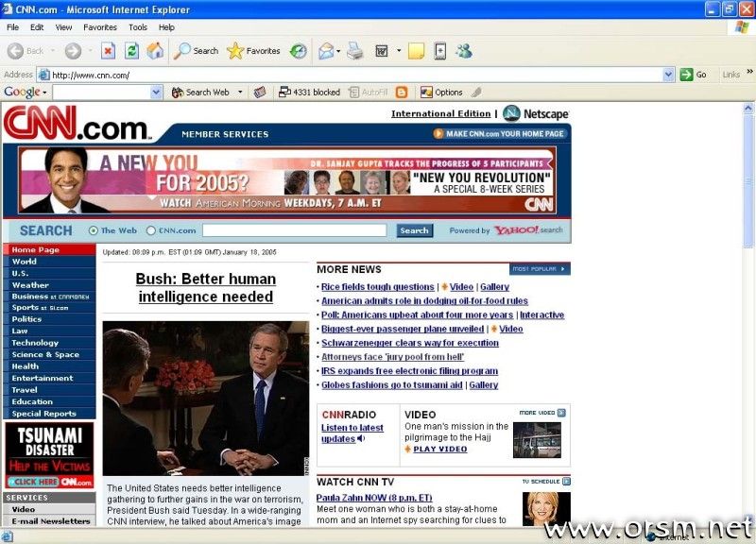
Task: Open Favorites star toolbar button
Action: click(x=253, y=51)
